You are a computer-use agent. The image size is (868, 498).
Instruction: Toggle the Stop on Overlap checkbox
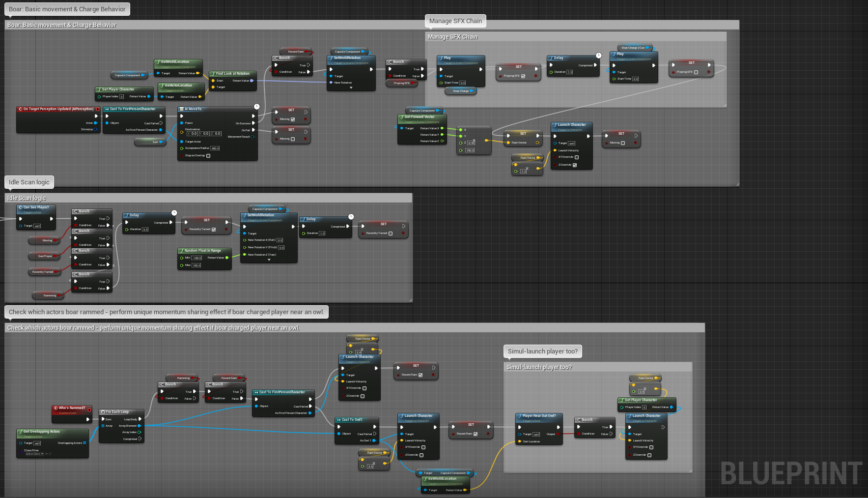coord(208,156)
